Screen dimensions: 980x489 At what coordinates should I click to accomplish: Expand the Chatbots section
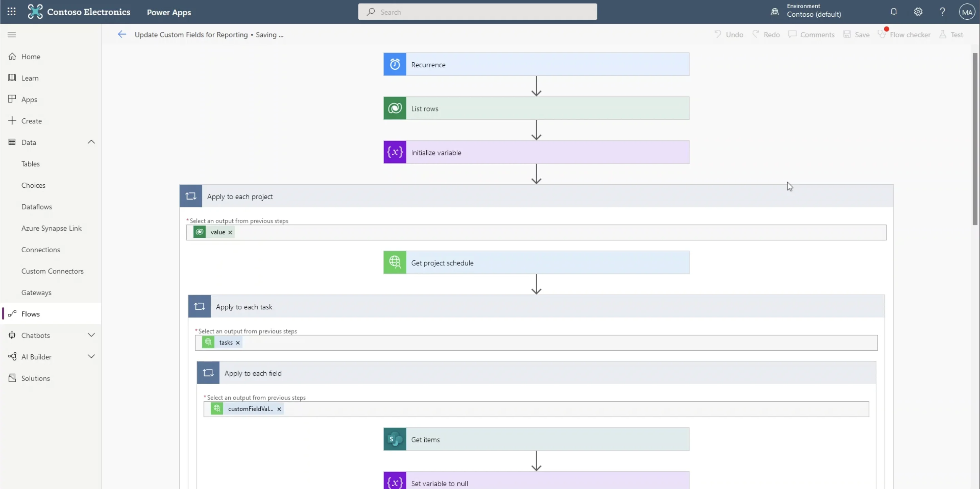coord(91,335)
